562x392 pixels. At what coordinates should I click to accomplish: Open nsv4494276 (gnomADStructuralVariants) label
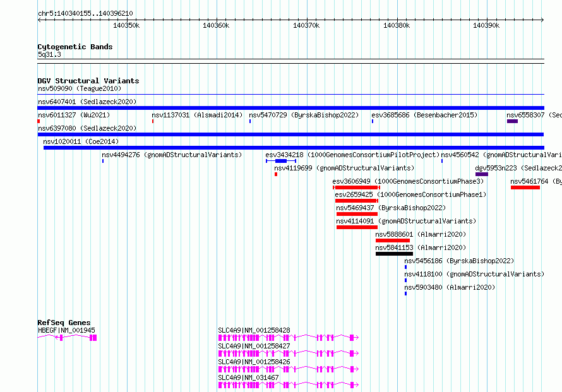172,155
